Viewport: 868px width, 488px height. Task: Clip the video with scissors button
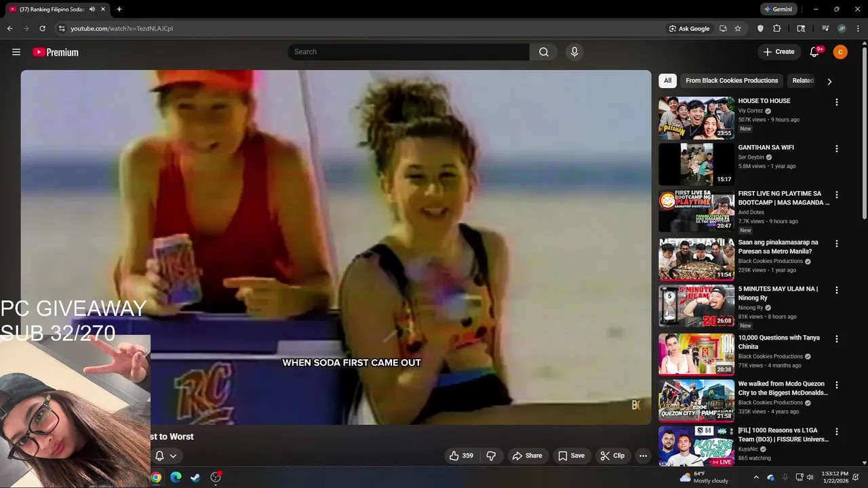612,455
